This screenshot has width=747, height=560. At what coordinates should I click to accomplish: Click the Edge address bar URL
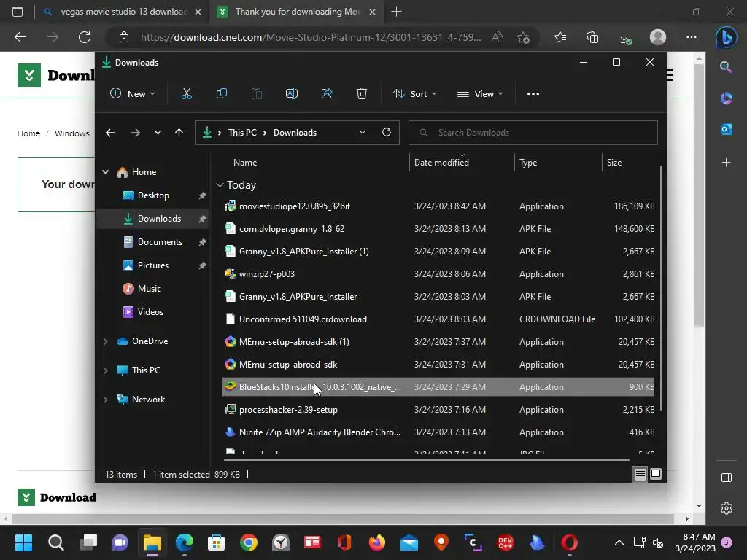pyautogui.click(x=311, y=37)
